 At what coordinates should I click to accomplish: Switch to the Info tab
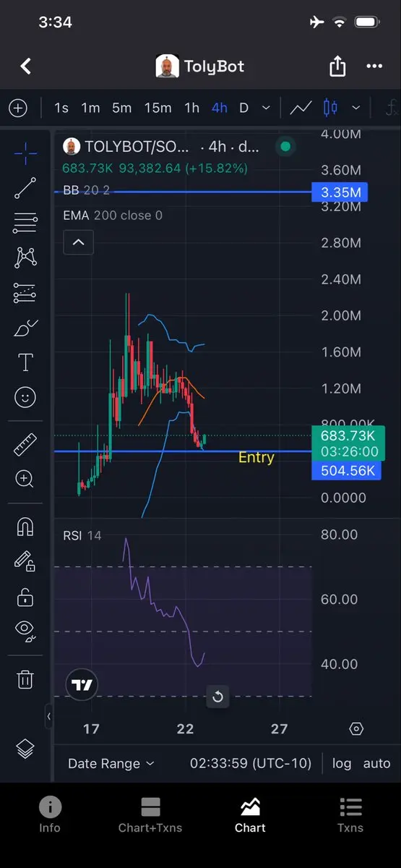pos(50,815)
